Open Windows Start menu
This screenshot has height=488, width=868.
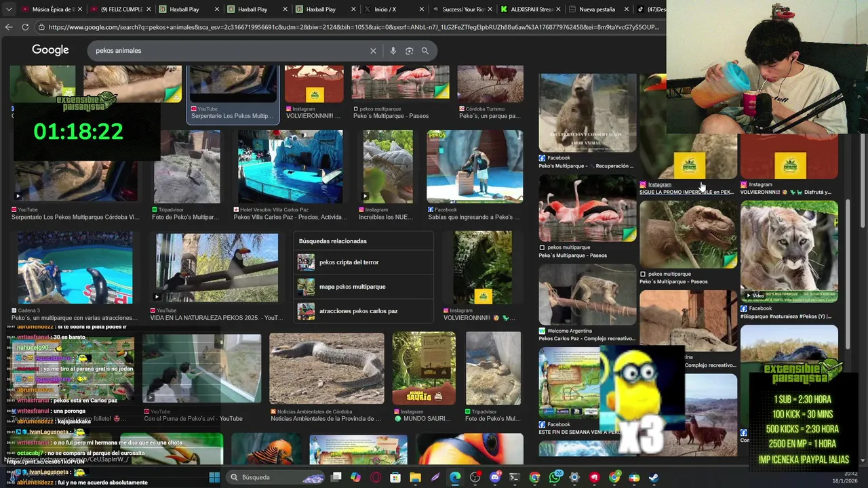click(x=214, y=477)
